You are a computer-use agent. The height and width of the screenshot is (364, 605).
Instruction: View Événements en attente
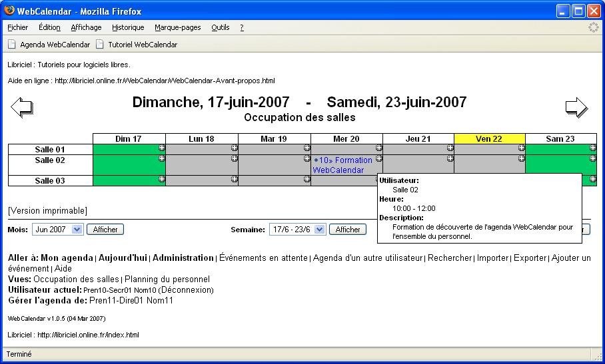[263, 258]
